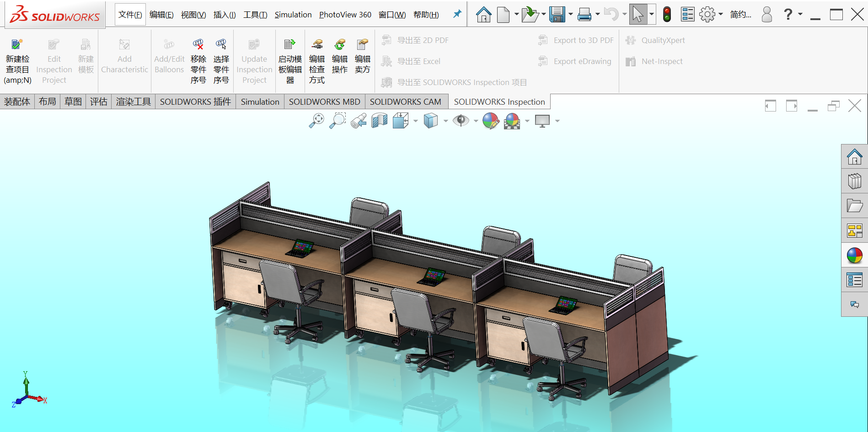
Task: Click Export eDrawing button
Action: 575,61
